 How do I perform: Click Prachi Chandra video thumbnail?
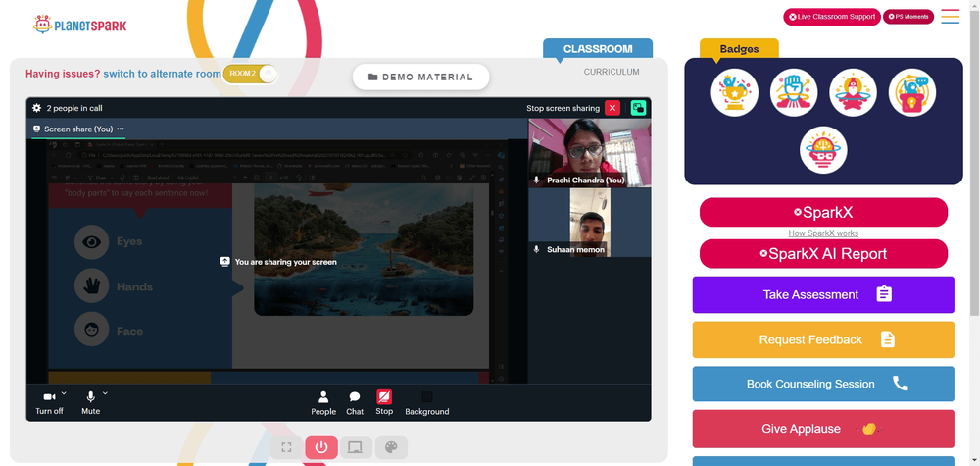click(x=589, y=153)
